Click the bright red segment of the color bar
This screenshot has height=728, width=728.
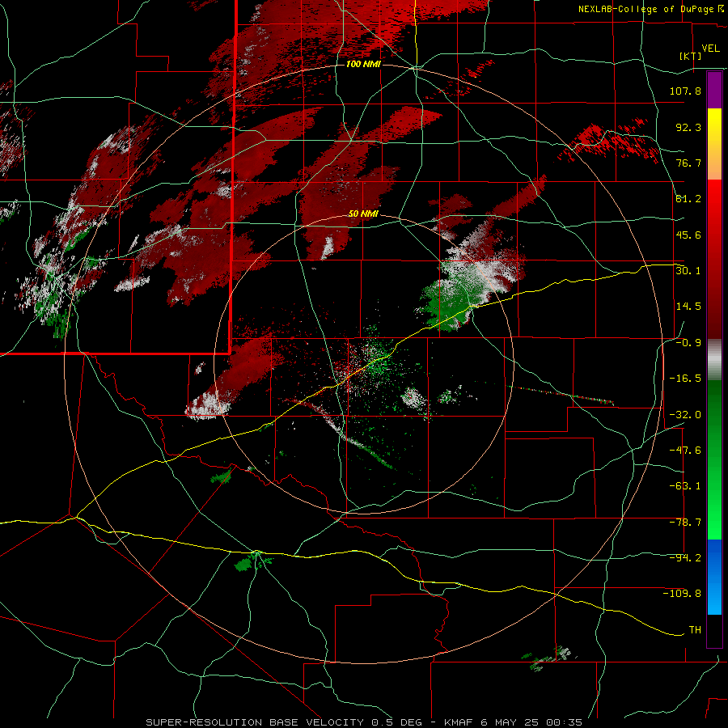pyautogui.click(x=714, y=209)
